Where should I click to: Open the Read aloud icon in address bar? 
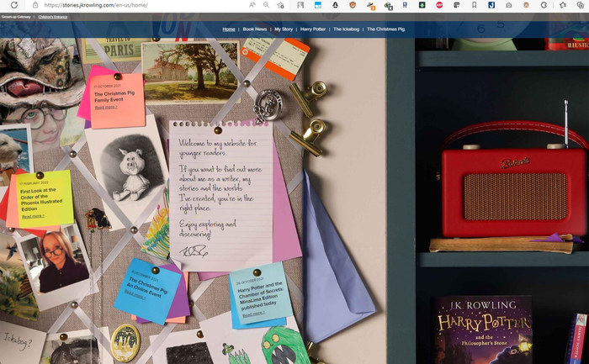tap(252, 5)
